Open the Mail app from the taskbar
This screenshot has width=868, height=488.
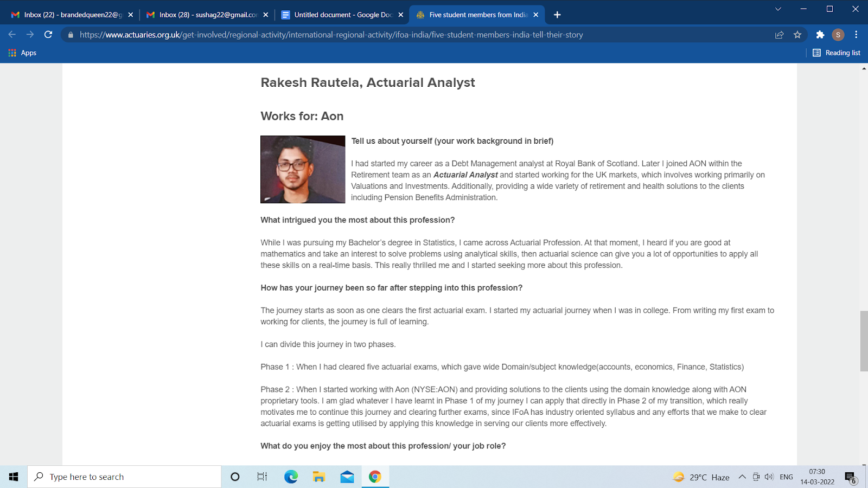click(x=347, y=477)
